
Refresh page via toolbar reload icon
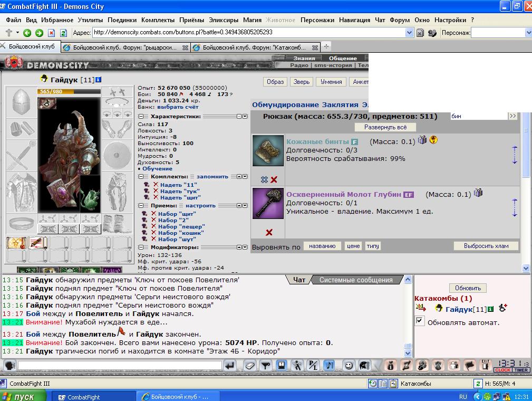pyautogui.click(x=63, y=33)
